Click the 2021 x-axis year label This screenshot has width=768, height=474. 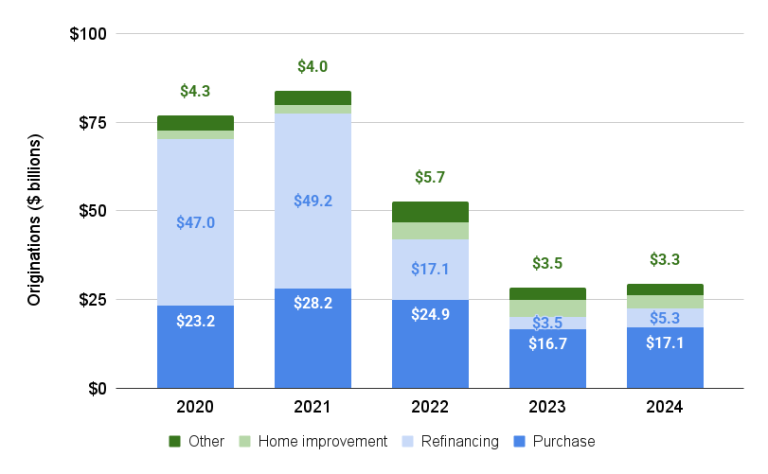pos(312,407)
